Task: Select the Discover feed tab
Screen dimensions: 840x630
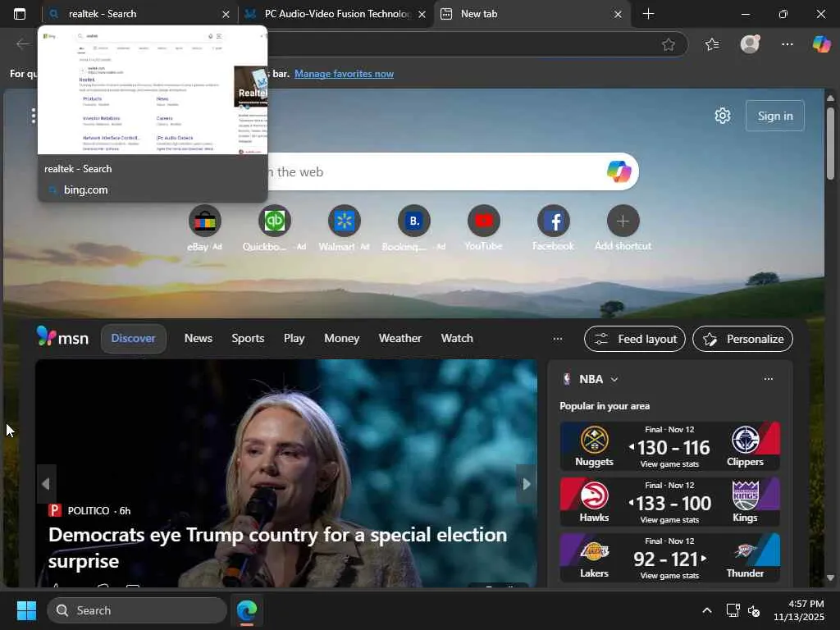Action: (134, 339)
